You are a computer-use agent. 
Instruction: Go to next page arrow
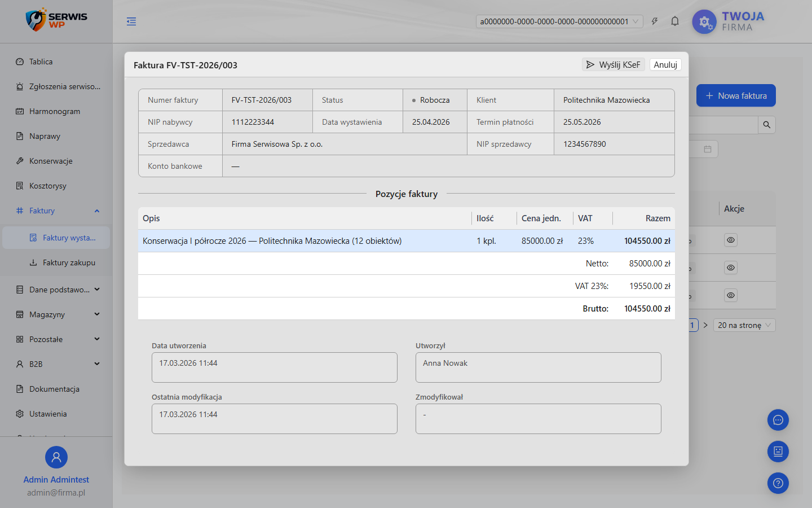point(705,325)
